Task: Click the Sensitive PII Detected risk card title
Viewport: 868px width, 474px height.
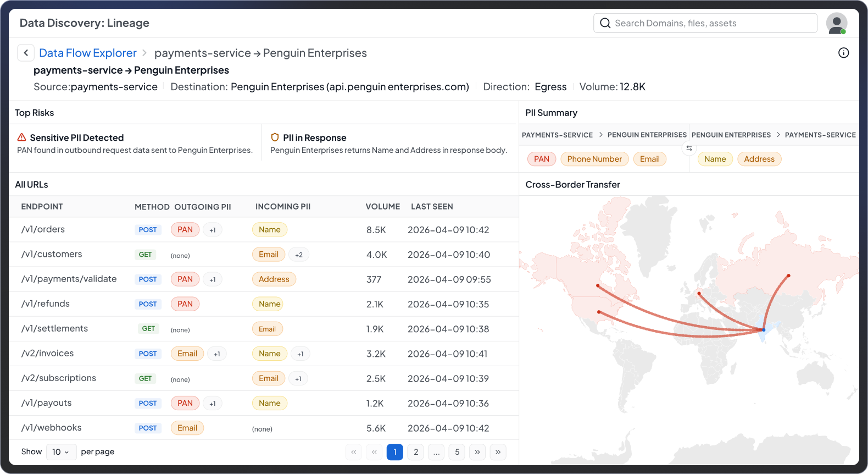Action: [77, 137]
